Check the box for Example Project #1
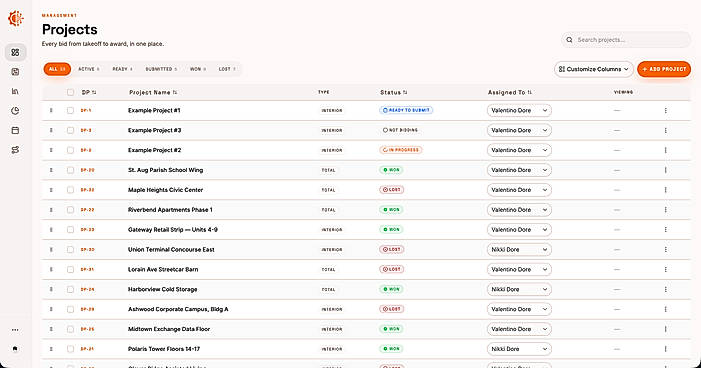This screenshot has width=701, height=368. pyautogui.click(x=70, y=110)
